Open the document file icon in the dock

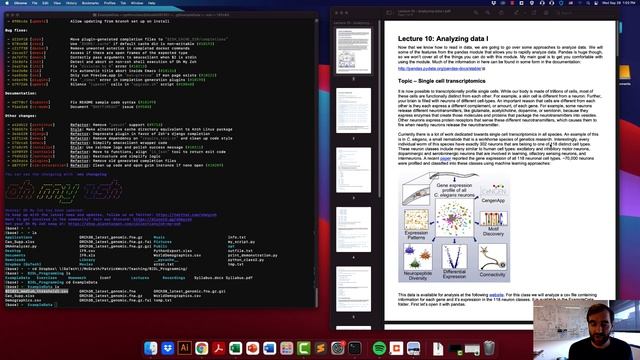click(x=438, y=348)
